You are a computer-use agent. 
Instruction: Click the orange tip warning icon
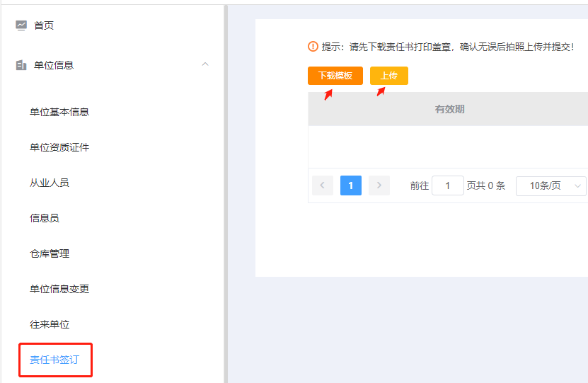click(313, 47)
